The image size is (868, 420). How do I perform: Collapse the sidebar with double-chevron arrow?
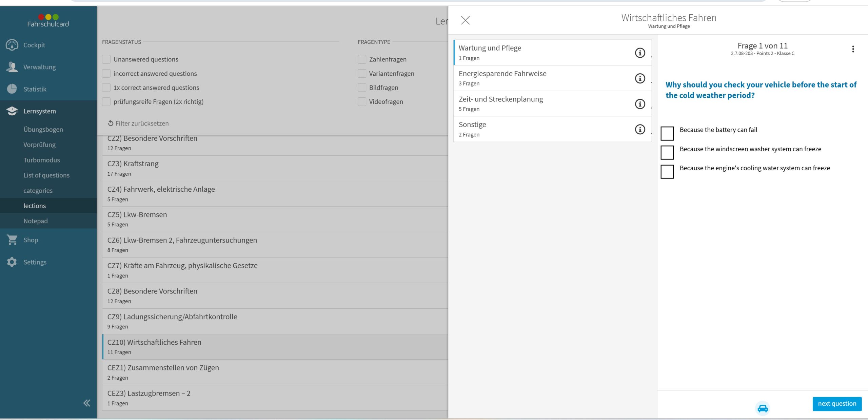point(87,403)
